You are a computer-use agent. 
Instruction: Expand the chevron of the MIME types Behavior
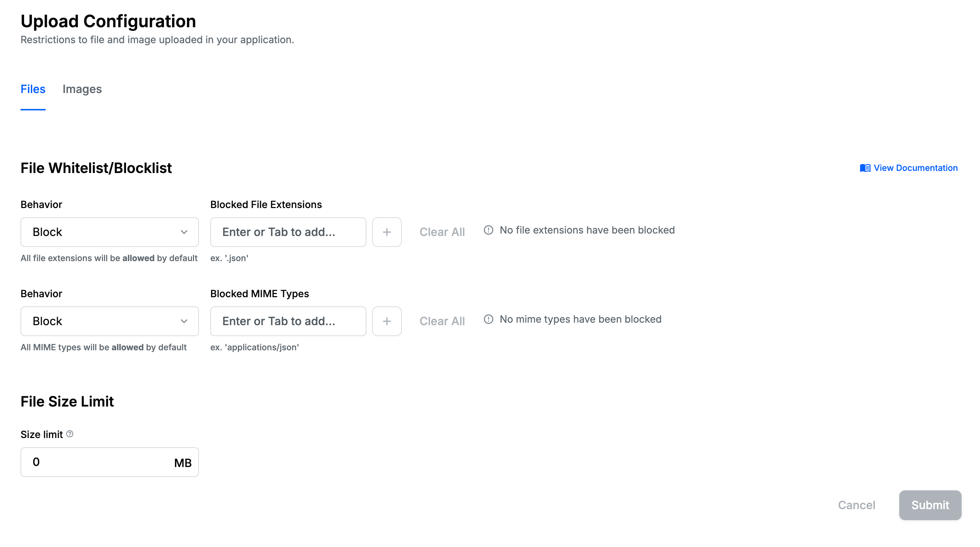[x=184, y=321]
